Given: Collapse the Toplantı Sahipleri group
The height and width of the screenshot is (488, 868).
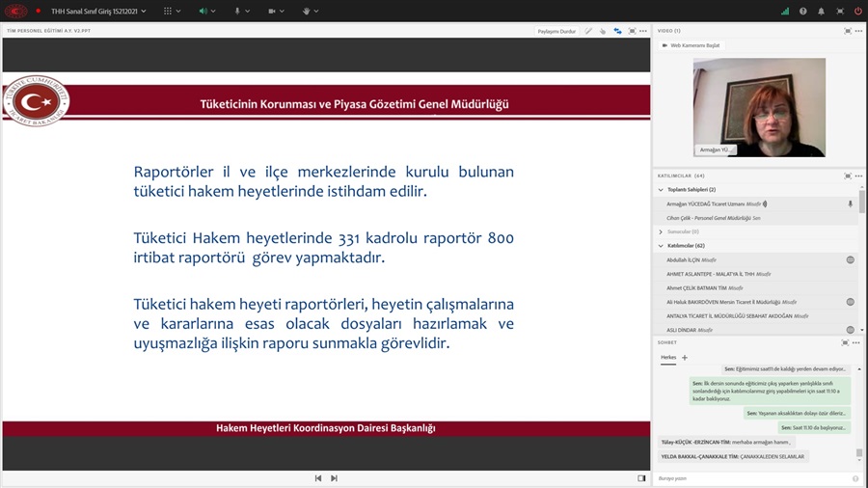Looking at the screenshot, I should coord(661,190).
